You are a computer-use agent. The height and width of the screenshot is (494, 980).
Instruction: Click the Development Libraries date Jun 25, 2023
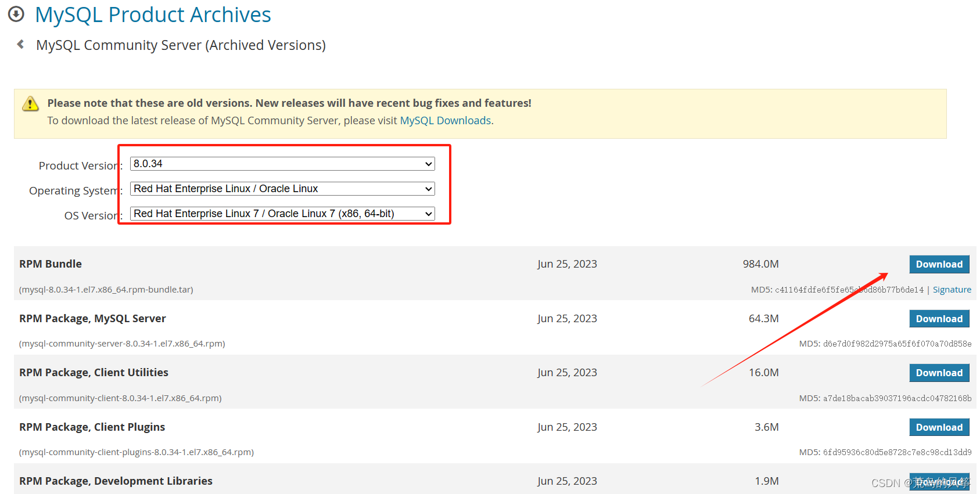click(x=567, y=481)
